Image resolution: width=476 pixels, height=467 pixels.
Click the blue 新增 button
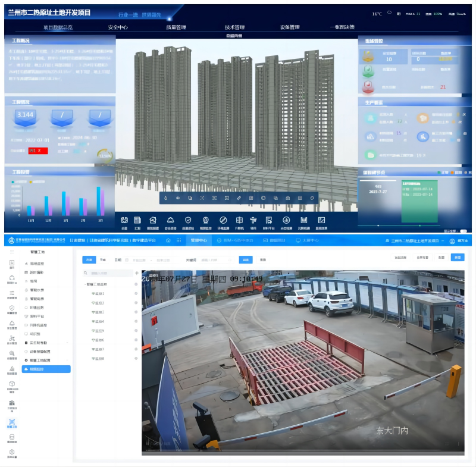(457, 257)
